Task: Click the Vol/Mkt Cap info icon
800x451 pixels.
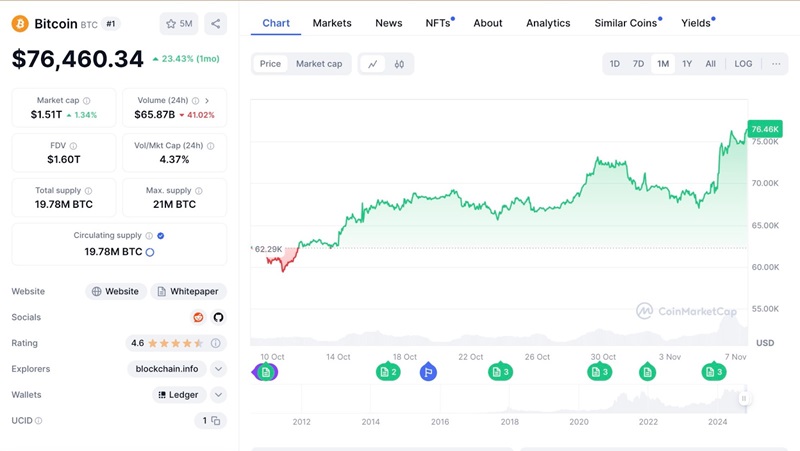Action: (211, 145)
